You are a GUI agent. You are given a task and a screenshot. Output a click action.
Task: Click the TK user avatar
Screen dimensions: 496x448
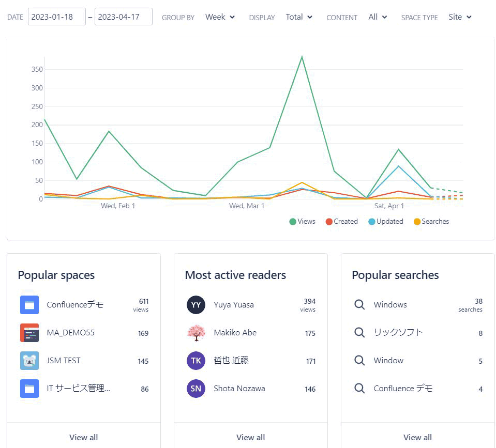[x=196, y=361]
